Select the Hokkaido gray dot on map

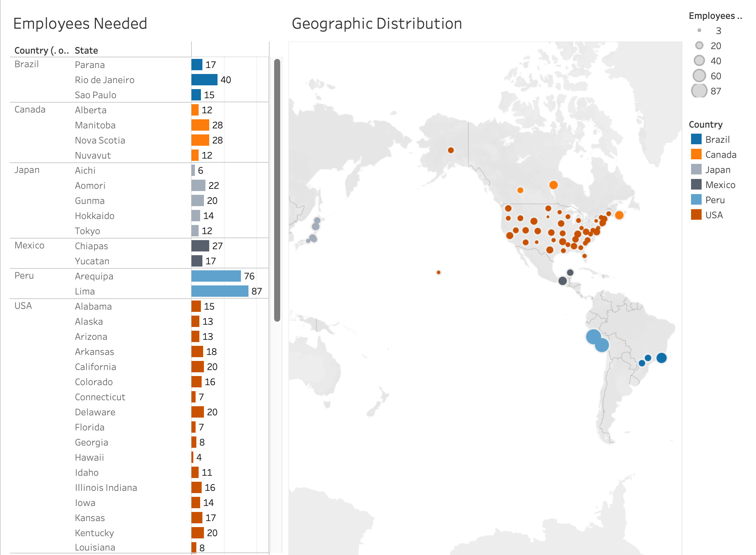[x=317, y=220]
